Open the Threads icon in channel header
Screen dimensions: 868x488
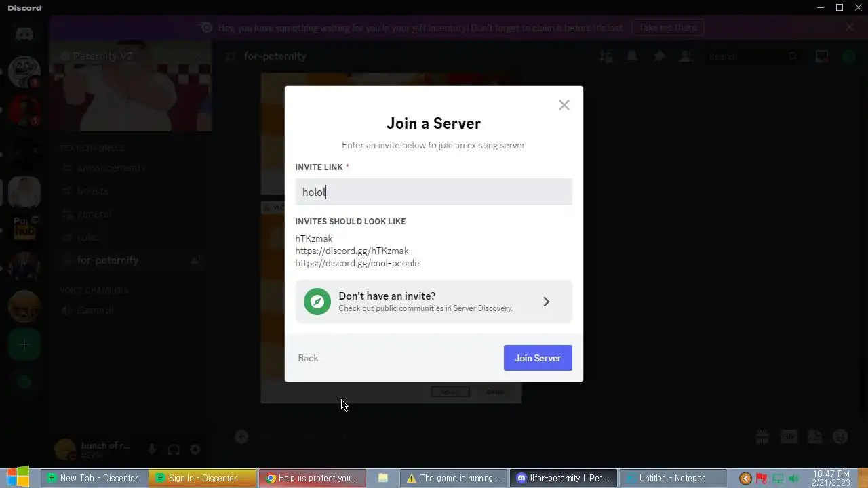(x=606, y=56)
